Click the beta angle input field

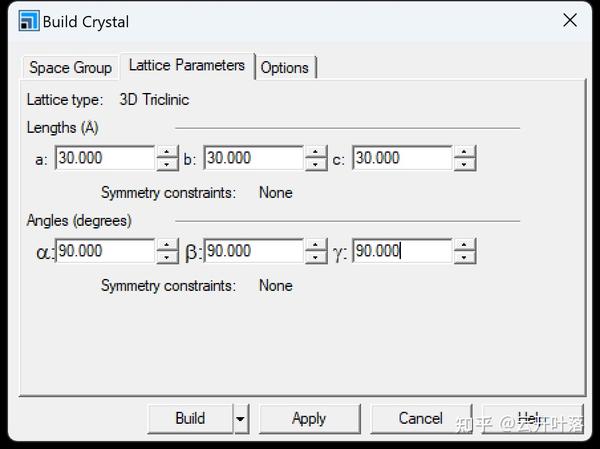[x=252, y=251]
